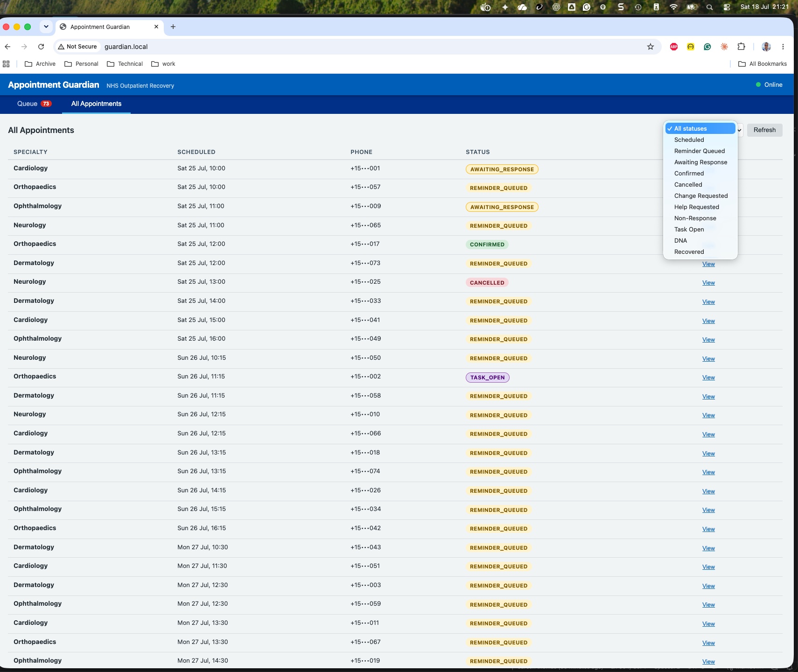Click the Not Secure warning chip
Image resolution: width=798 pixels, height=672 pixels.
(x=77, y=47)
